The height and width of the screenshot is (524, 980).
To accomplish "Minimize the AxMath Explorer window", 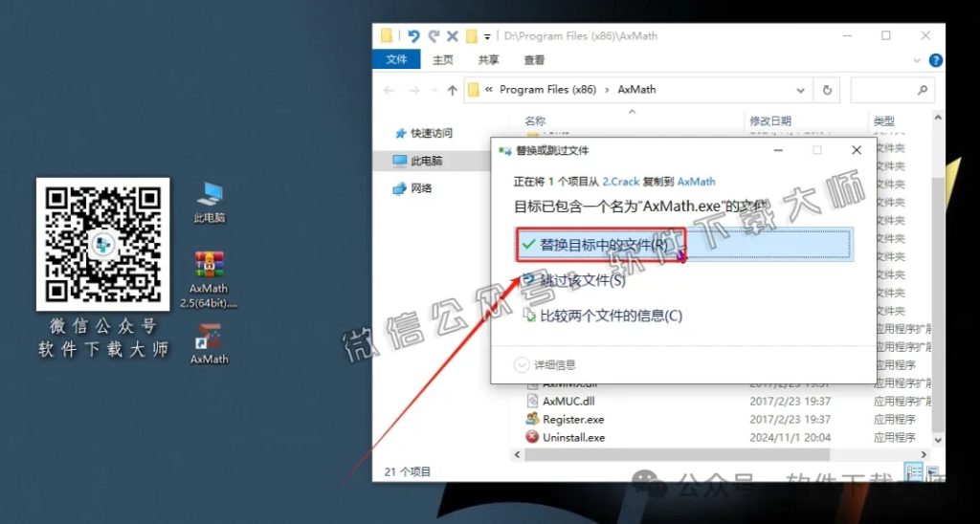I will pos(846,36).
